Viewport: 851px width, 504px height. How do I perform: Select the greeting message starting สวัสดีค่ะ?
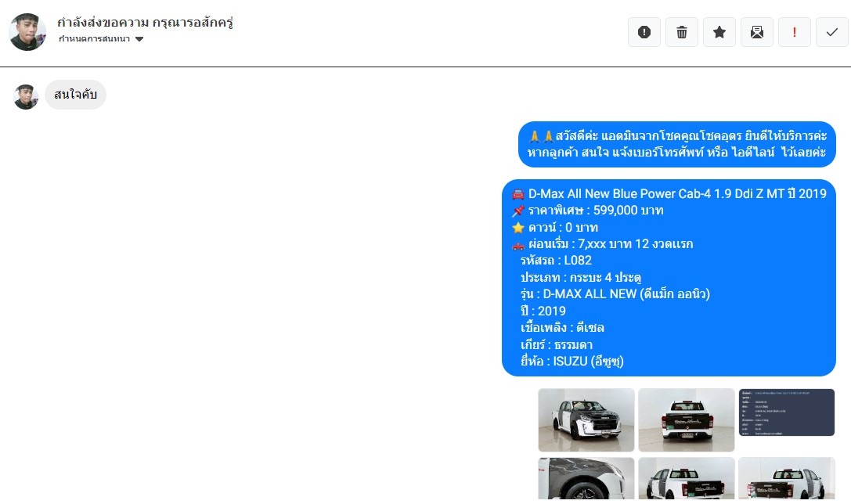click(676, 144)
